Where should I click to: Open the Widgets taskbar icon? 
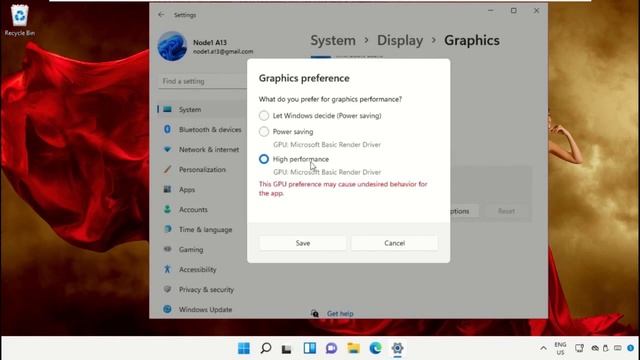pos(310,348)
